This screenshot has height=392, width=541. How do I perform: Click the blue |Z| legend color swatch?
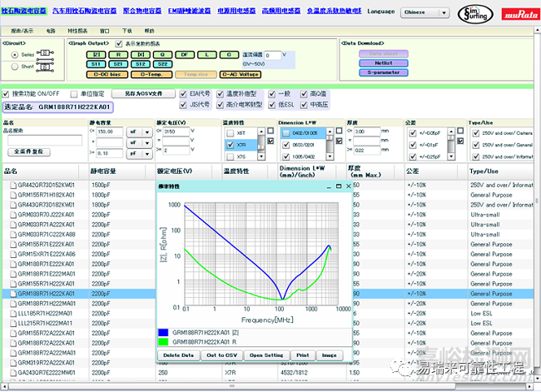163,332
